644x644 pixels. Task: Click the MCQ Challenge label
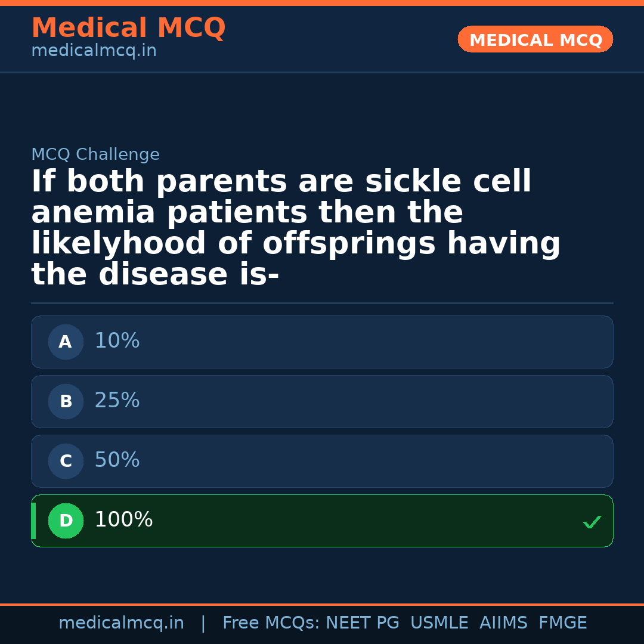[x=95, y=155]
